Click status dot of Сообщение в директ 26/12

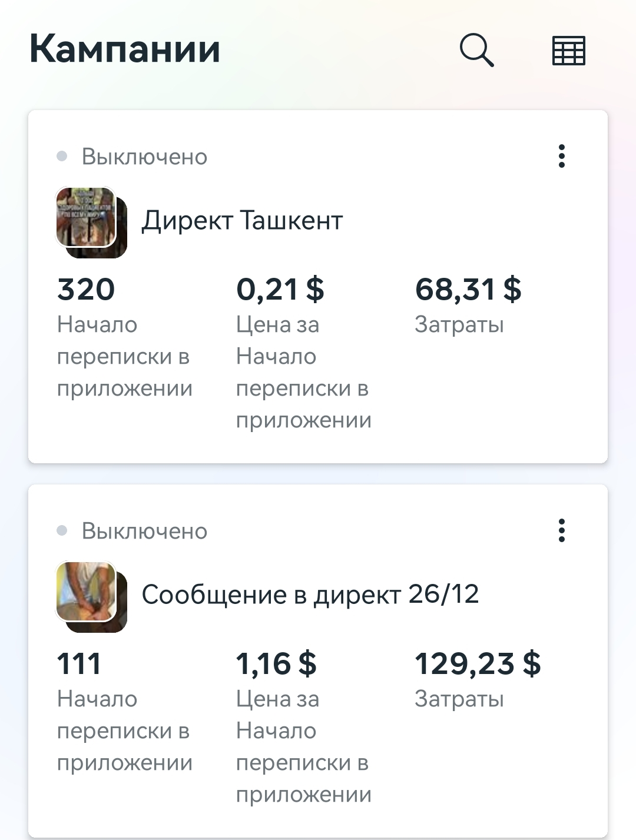click(x=62, y=531)
